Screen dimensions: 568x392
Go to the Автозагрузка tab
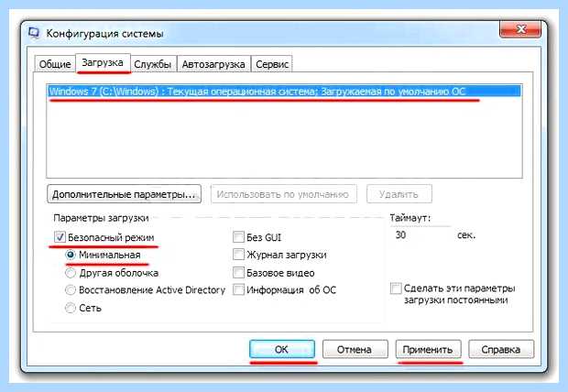pos(213,64)
